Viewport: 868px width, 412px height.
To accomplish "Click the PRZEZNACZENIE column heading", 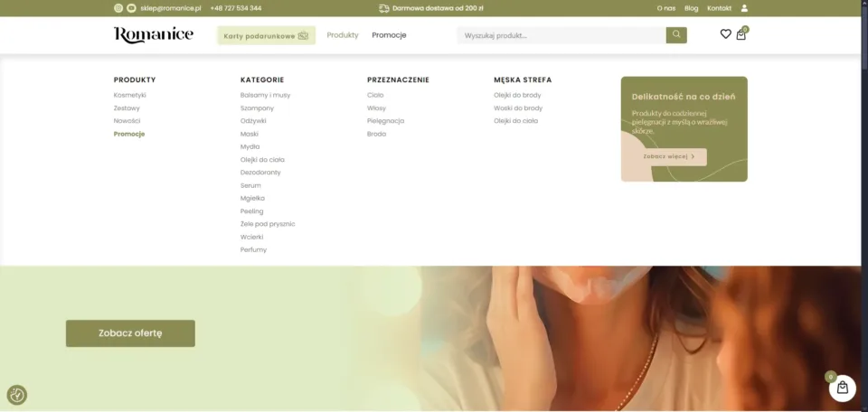I will pyautogui.click(x=399, y=80).
